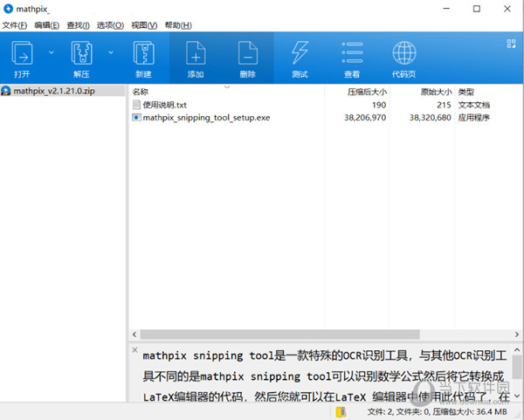This screenshot has width=524, height=420.
Task: Click the zip archive icon in left panel
Action: (x=6, y=91)
